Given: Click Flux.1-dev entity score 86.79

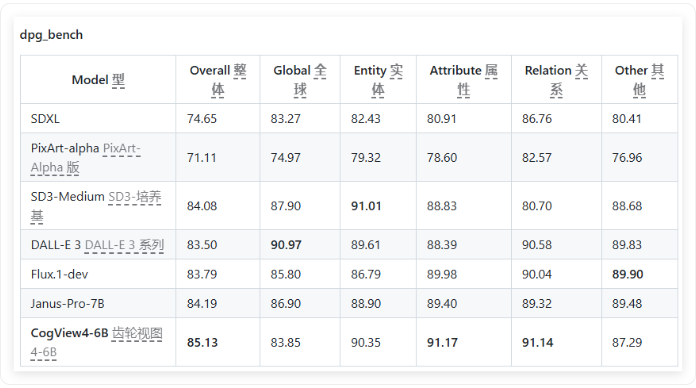Looking at the screenshot, I should click(x=366, y=274).
